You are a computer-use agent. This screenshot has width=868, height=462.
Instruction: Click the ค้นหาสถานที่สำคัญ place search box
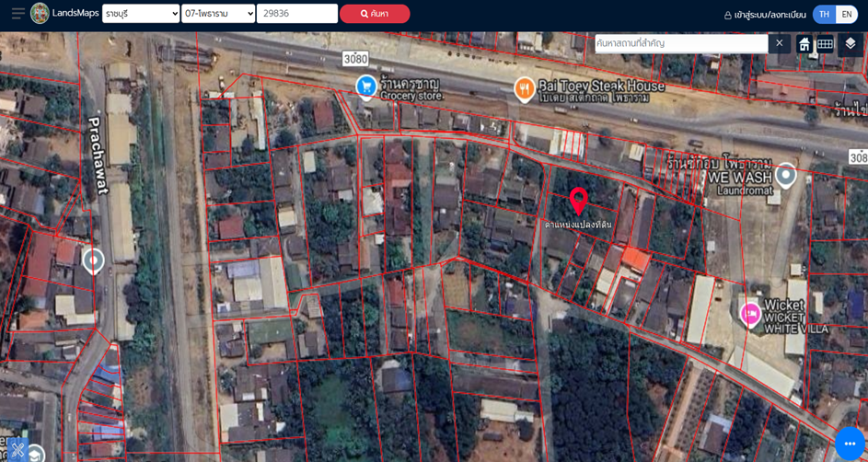681,43
